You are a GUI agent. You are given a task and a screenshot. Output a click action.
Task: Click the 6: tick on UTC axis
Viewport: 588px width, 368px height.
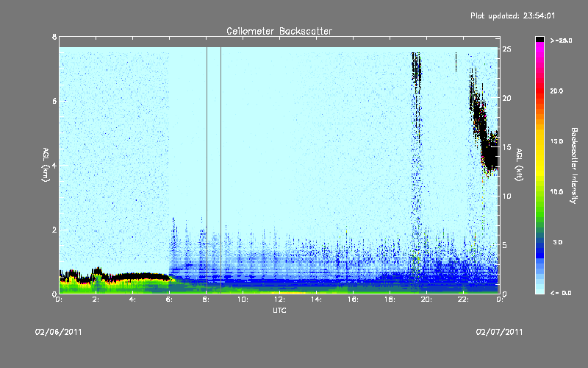coord(170,300)
